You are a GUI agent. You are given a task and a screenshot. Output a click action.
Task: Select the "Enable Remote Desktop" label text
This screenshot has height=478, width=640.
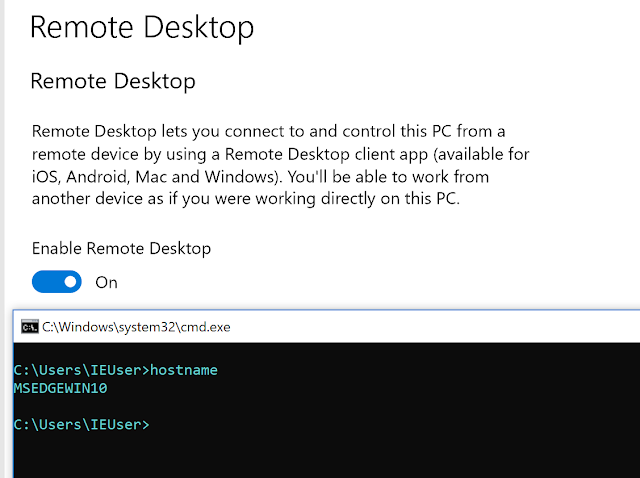coord(121,248)
